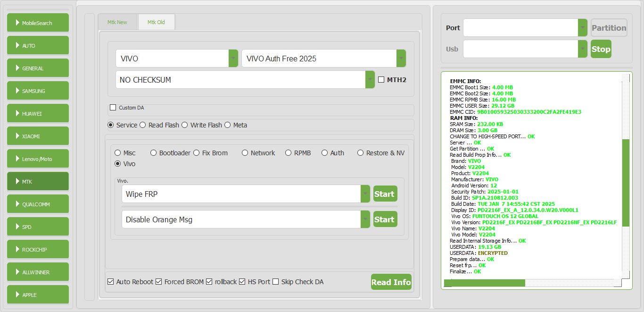This screenshot has height=312, width=644.
Task: Expand the VIVO brand dropdown
Action: pyautogui.click(x=233, y=59)
